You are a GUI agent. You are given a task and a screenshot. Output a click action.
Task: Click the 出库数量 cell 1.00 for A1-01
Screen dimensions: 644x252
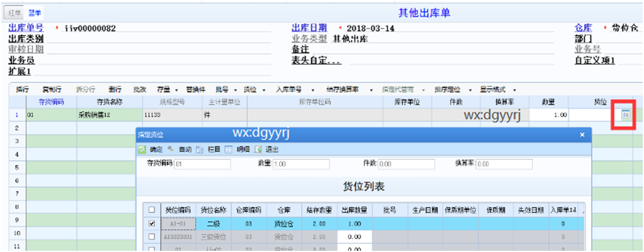click(x=354, y=223)
